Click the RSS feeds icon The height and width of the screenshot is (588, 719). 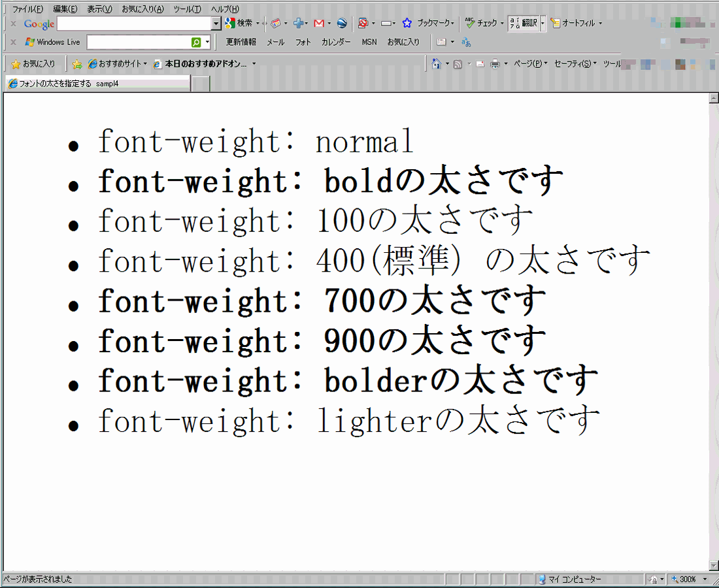click(x=458, y=64)
